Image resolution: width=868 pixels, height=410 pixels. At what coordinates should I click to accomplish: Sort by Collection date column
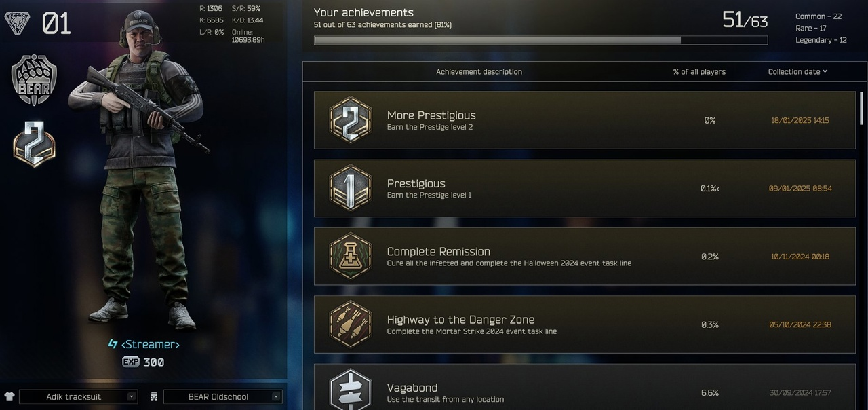pyautogui.click(x=797, y=71)
